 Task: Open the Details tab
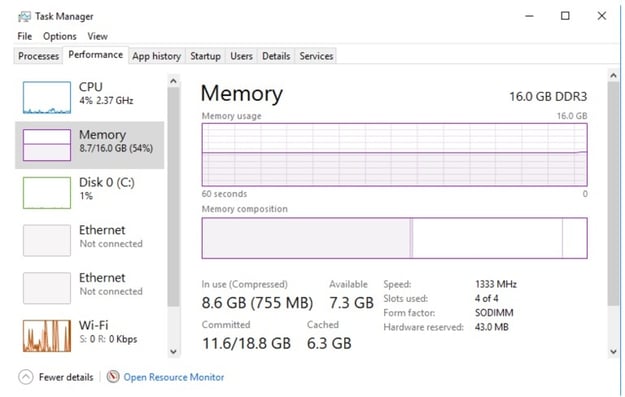click(276, 56)
